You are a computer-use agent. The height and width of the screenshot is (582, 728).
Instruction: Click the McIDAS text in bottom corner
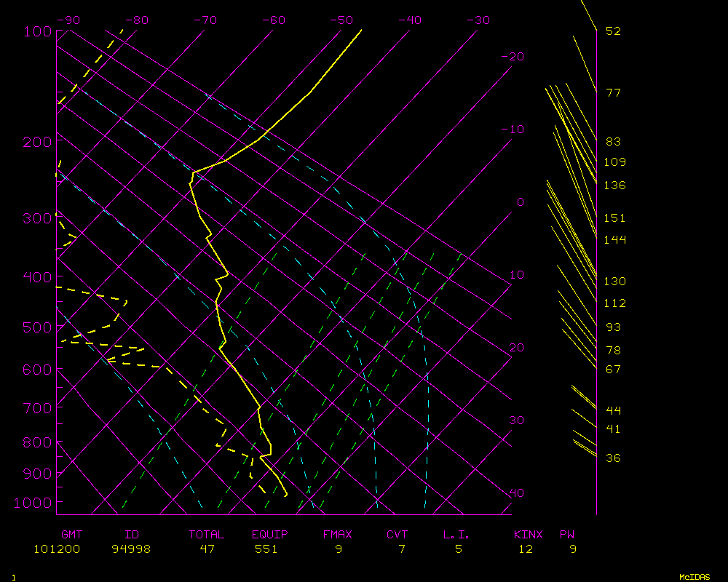[695, 577]
